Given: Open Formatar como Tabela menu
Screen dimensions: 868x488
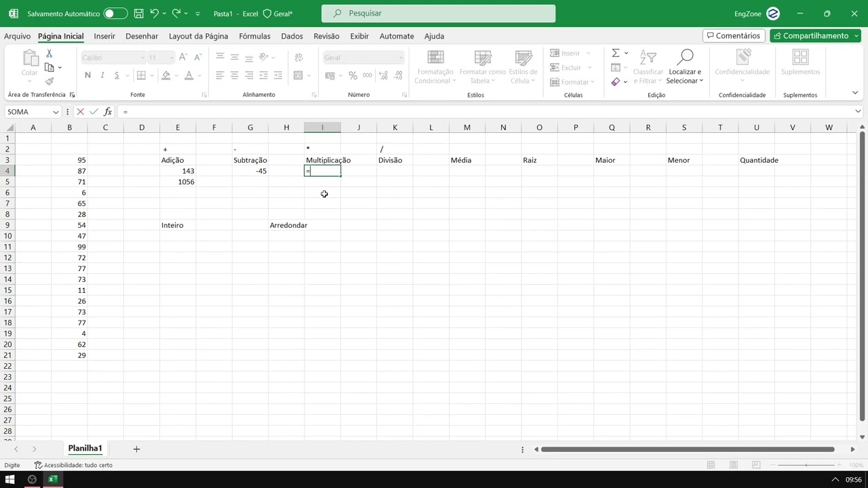Looking at the screenshot, I should coord(482,67).
